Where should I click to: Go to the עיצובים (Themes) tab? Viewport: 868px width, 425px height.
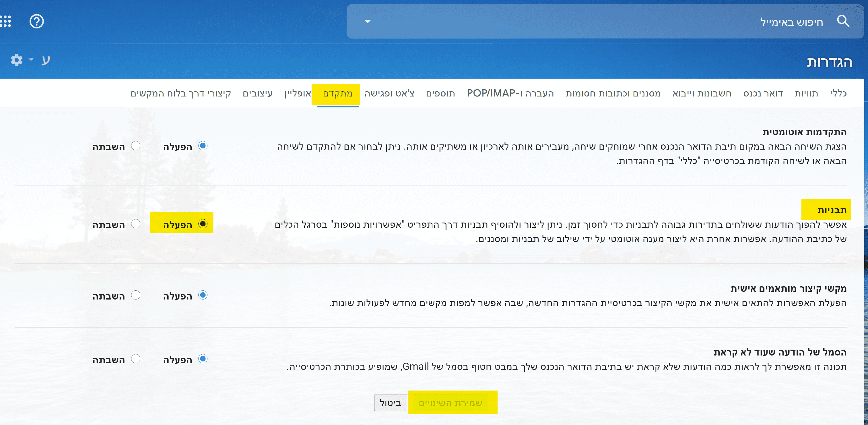click(257, 93)
